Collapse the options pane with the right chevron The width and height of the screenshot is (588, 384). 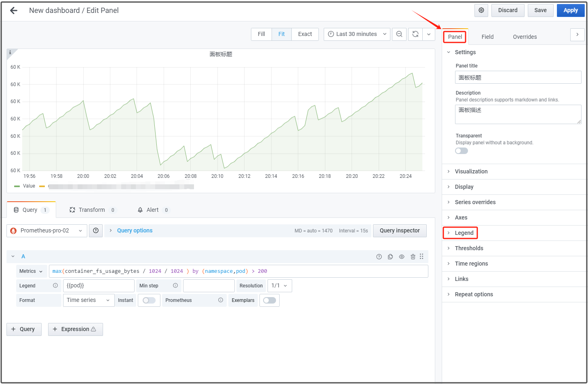[577, 35]
